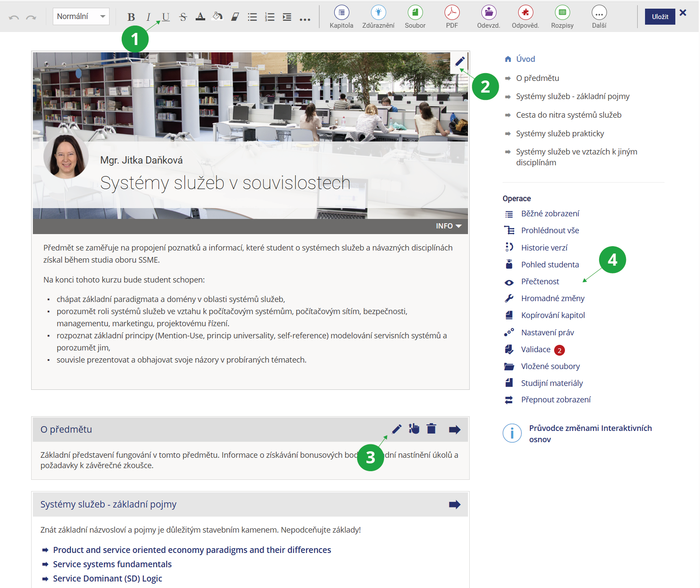The height and width of the screenshot is (588, 700).
Task: Expand the INFO panel under banner
Action: pos(448,226)
